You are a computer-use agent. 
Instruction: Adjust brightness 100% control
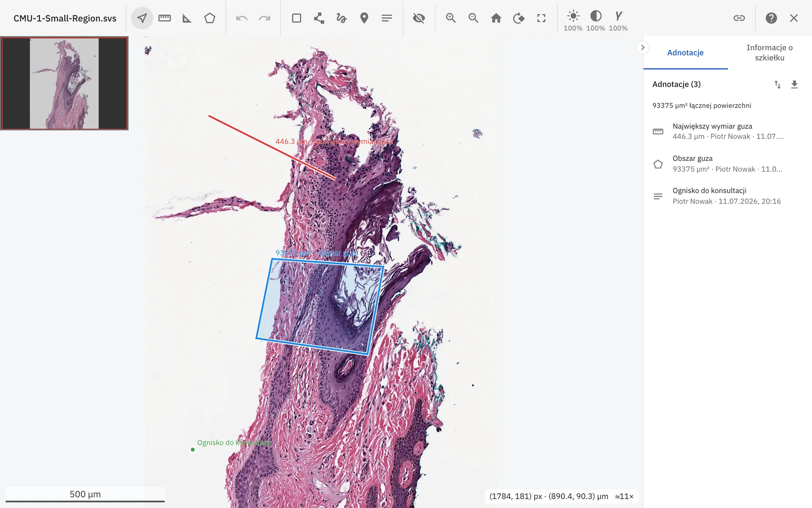click(x=573, y=21)
